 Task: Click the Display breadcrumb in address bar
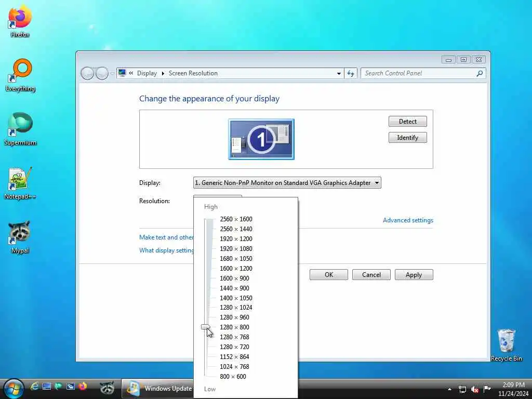tap(147, 73)
